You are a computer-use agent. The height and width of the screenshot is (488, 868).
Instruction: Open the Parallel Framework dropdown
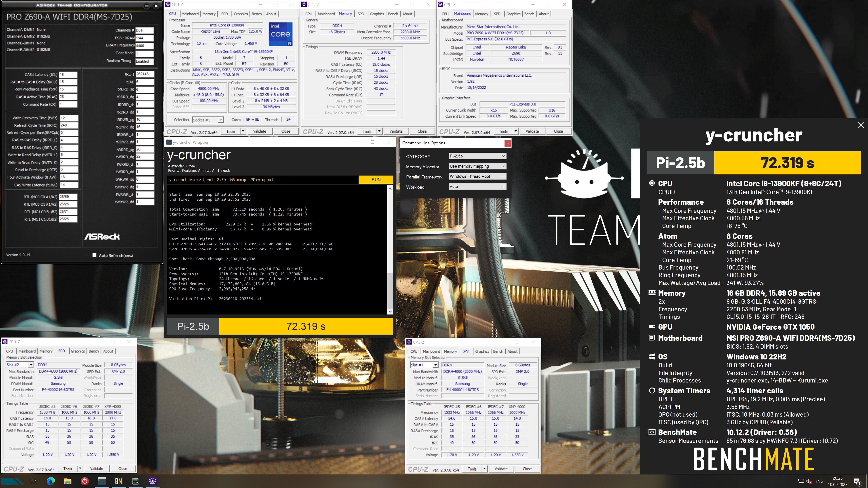coord(477,176)
